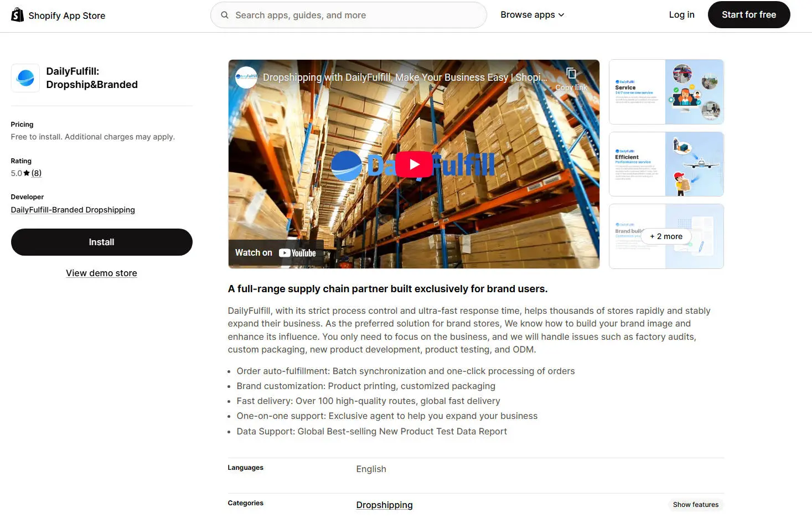Click the Shopify bag logo icon
The width and height of the screenshot is (812, 518).
pos(18,15)
